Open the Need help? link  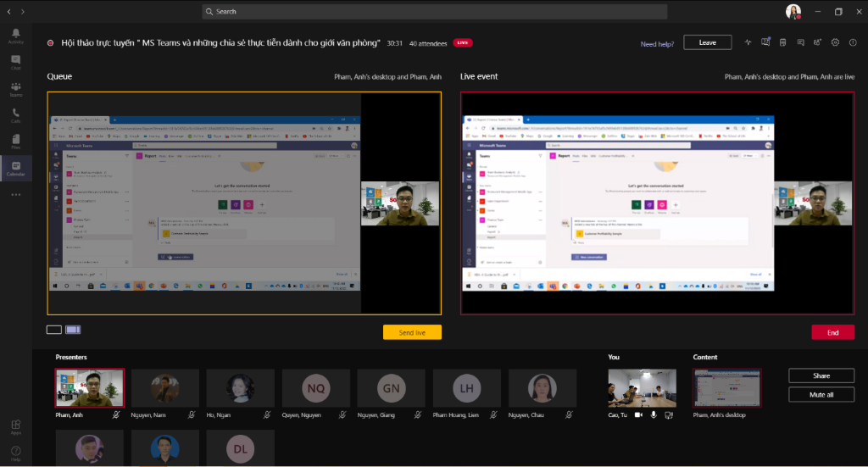(x=657, y=44)
